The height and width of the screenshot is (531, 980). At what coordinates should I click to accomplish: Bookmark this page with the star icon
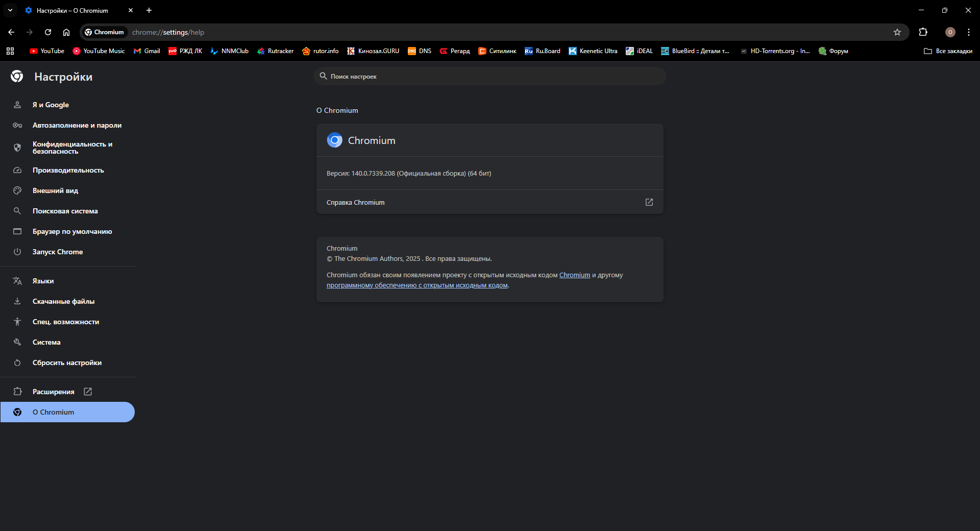tap(897, 32)
